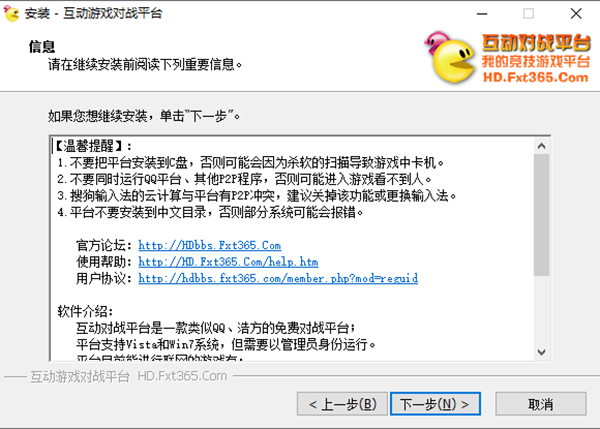Click the scroll up arrow of info box
Image resolution: width=600 pixels, height=429 pixels.
541,146
